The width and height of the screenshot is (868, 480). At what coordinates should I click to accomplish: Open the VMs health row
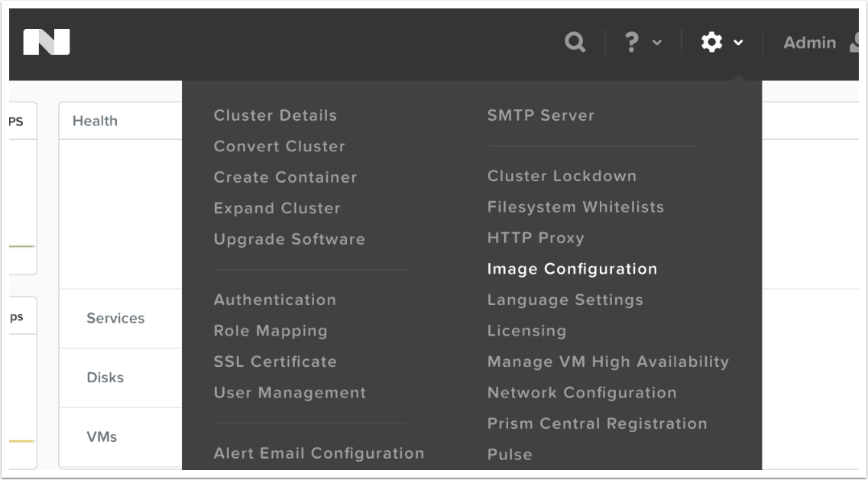click(102, 437)
